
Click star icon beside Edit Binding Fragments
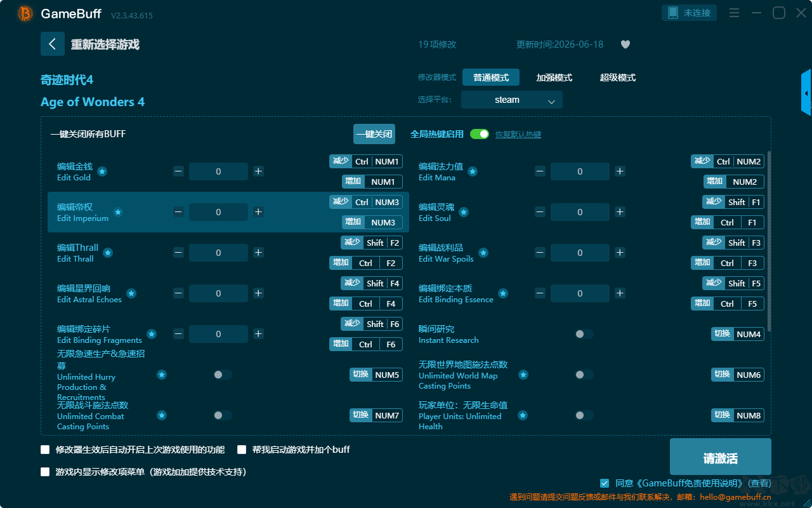[152, 334]
